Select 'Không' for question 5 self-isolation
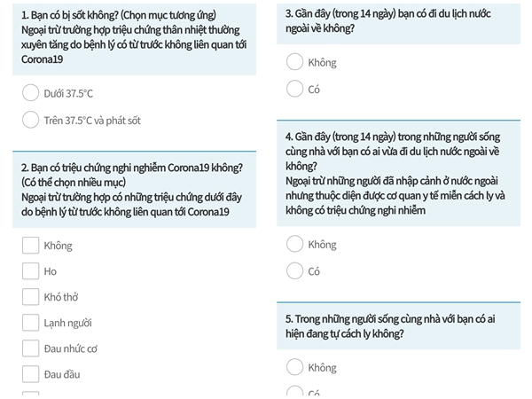This screenshot has width=532, height=399. [294, 367]
